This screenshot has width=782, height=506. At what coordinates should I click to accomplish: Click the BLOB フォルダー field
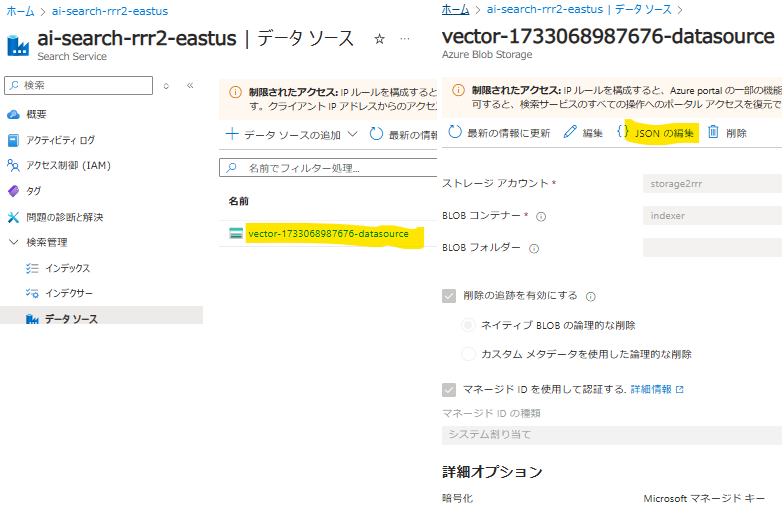coord(712,247)
